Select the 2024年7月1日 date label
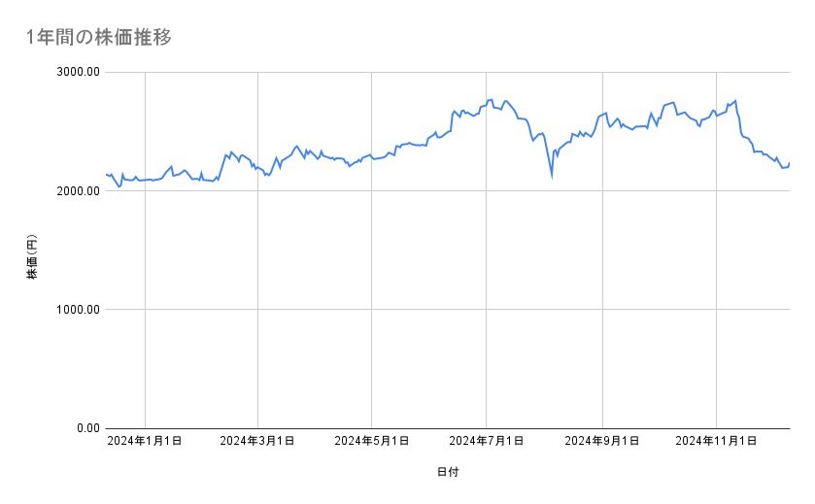 487,442
